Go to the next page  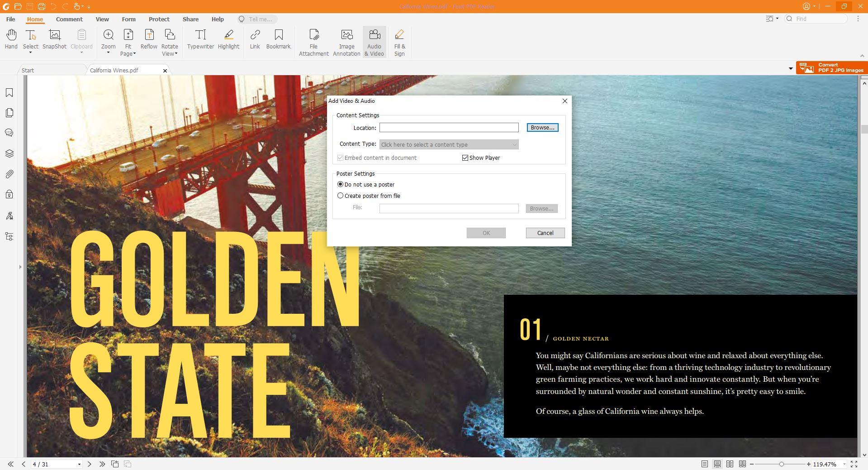click(89, 464)
